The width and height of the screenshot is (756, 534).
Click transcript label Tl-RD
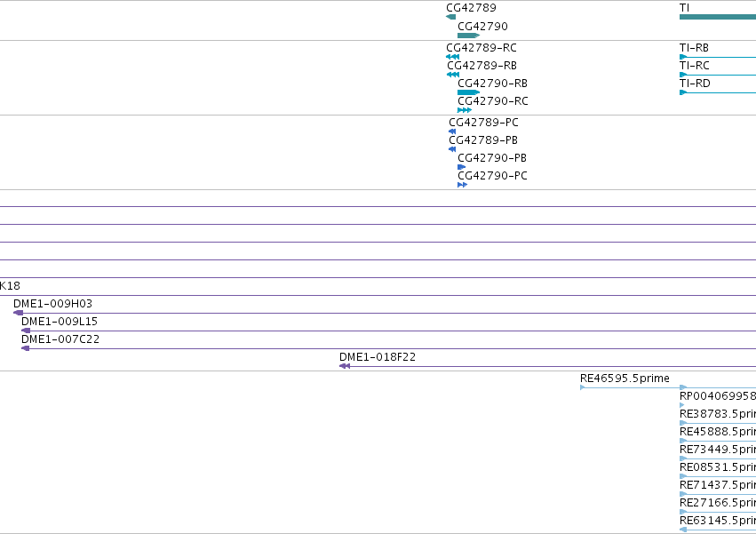tap(695, 84)
